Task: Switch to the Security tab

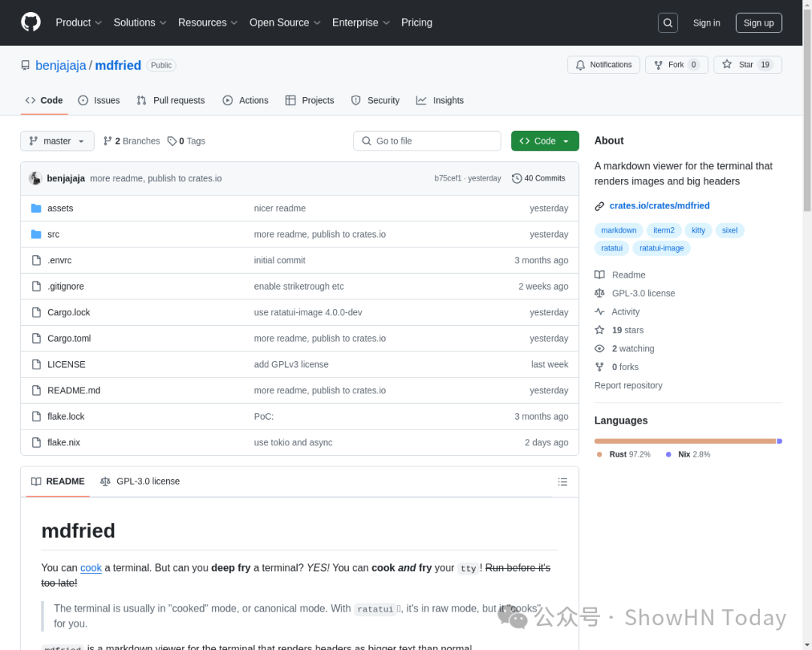Action: coord(375,101)
